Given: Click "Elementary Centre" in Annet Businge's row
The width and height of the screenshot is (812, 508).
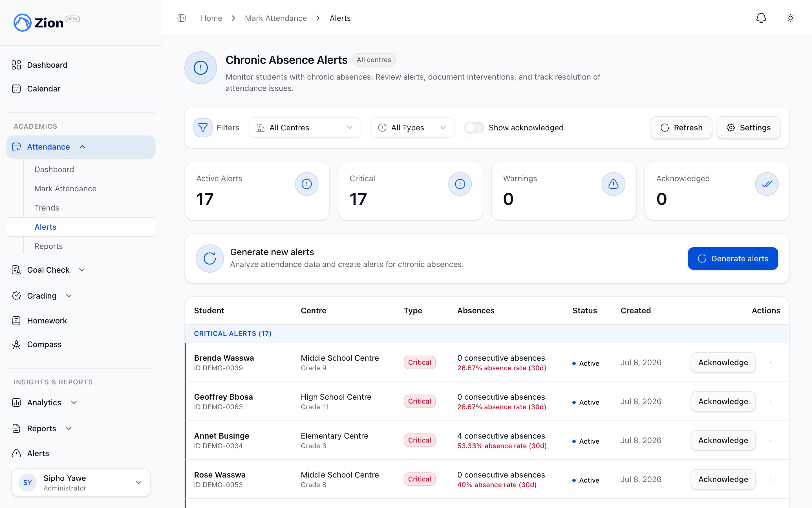Looking at the screenshot, I should coord(334,436).
